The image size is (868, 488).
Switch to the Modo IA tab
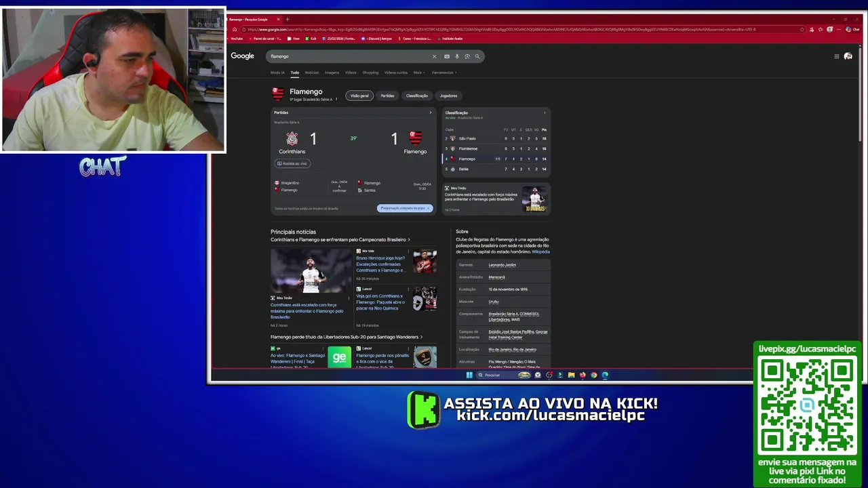(x=277, y=73)
